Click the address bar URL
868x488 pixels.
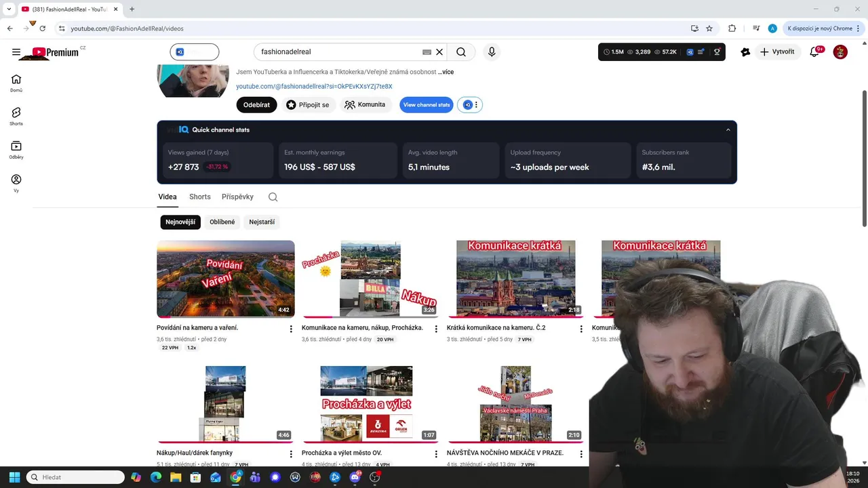[x=127, y=28]
